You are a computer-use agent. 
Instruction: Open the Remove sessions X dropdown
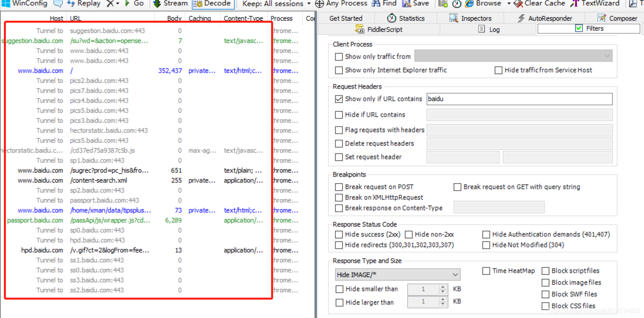(113, 4)
